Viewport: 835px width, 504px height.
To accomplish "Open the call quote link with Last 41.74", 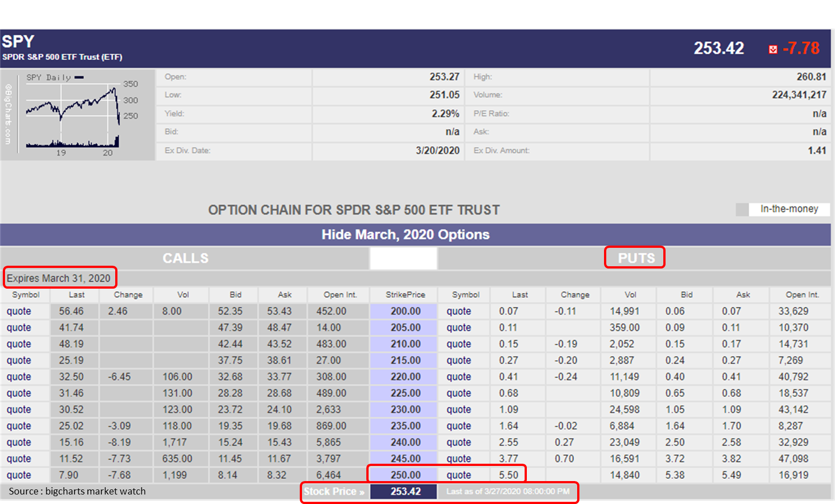I will tap(19, 327).
